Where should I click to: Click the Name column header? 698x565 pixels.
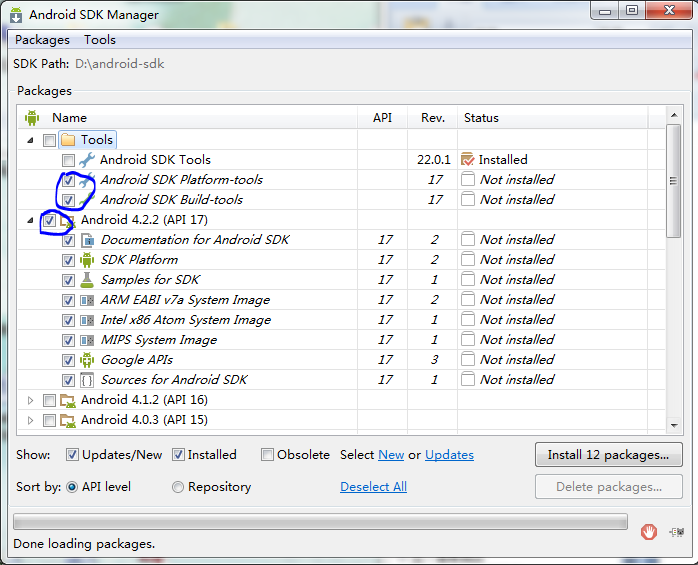[188, 118]
